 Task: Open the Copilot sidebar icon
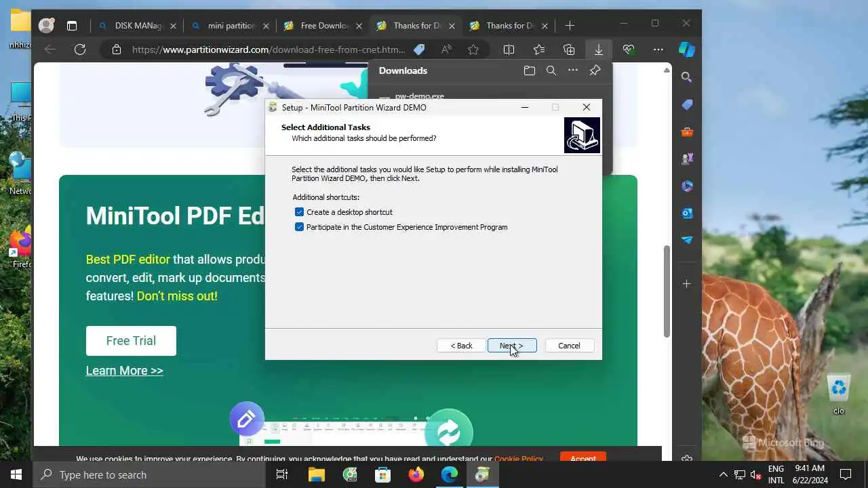pos(686,49)
